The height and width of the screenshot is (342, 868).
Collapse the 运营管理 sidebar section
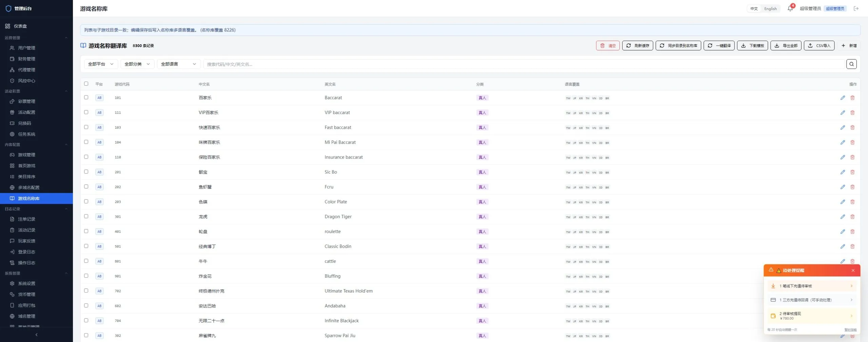tap(36, 38)
